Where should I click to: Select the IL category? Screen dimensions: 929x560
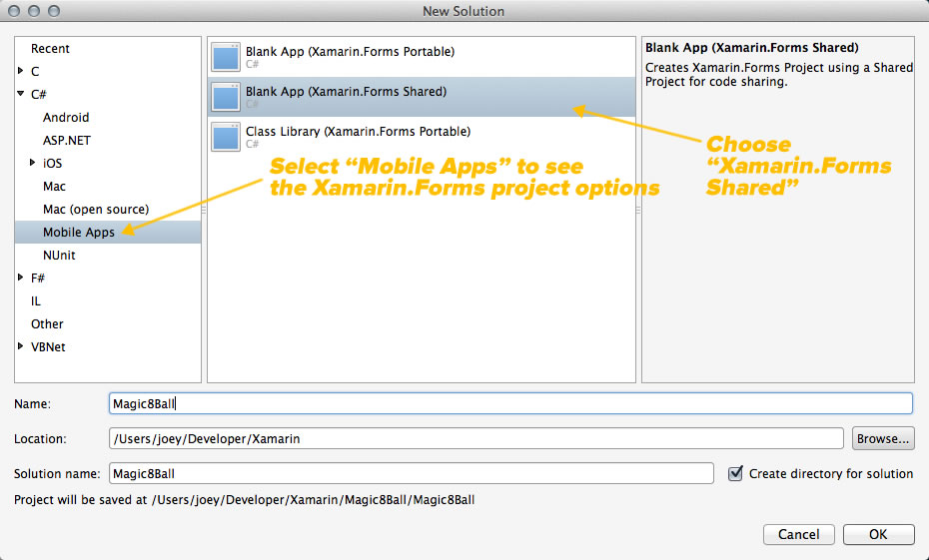click(x=36, y=300)
